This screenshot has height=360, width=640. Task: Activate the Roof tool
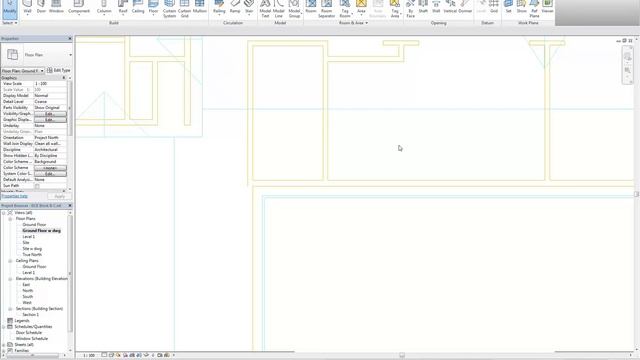[123, 7]
